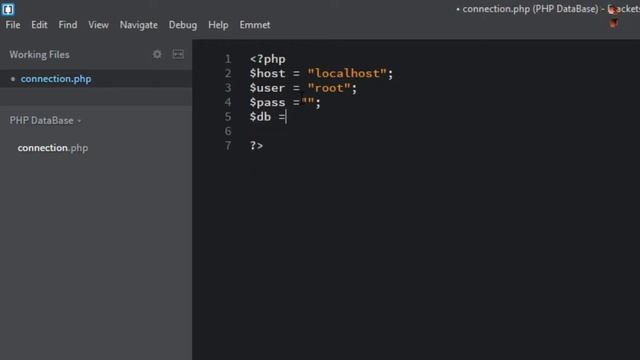Click the "localhost" string
This screenshot has height=360, width=640.
[x=347, y=73]
